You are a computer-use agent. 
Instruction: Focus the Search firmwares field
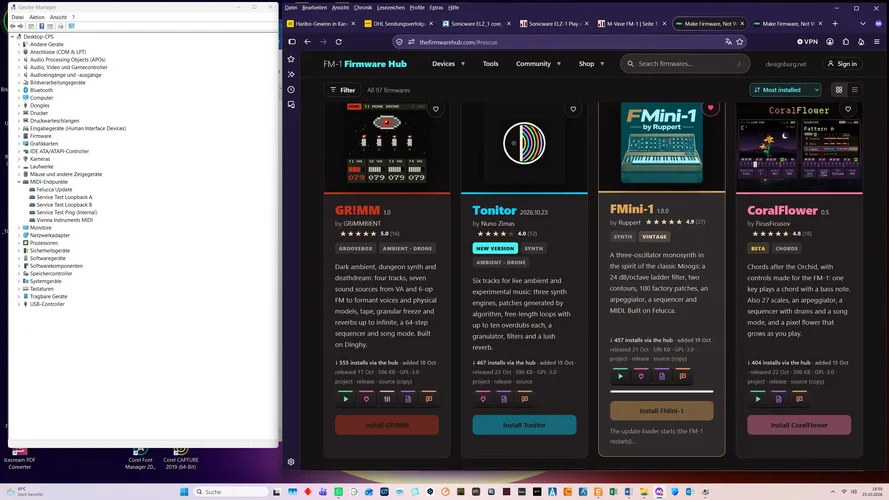coord(685,63)
